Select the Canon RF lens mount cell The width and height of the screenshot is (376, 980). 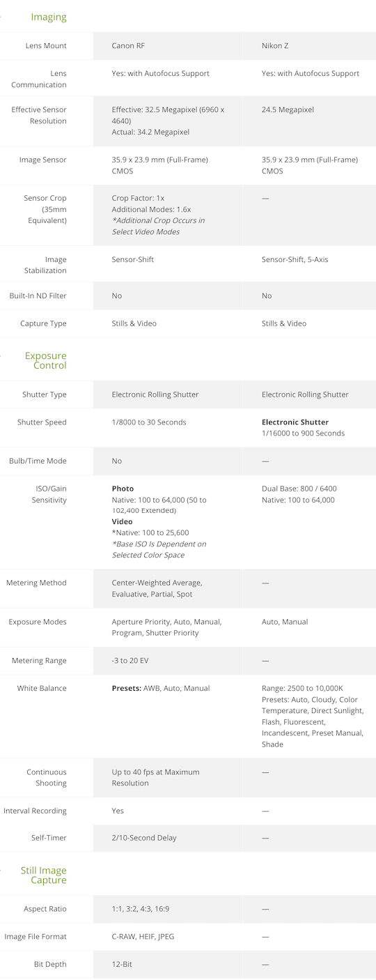coord(168,46)
